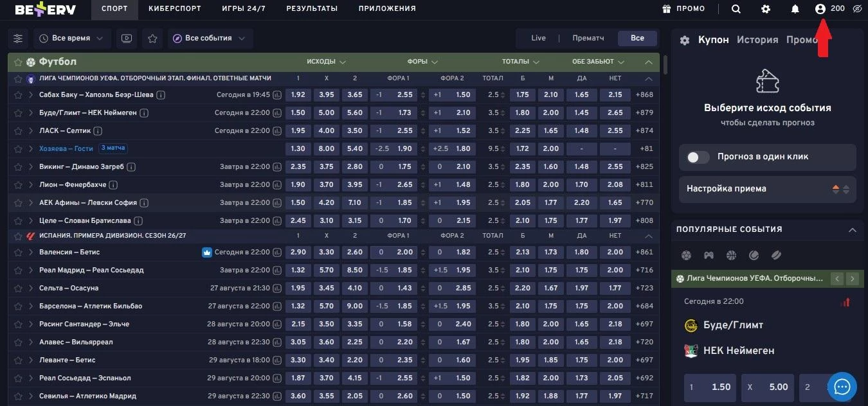The width and height of the screenshot is (868, 406).
Task: Switch to Live events tab
Action: coord(538,38)
